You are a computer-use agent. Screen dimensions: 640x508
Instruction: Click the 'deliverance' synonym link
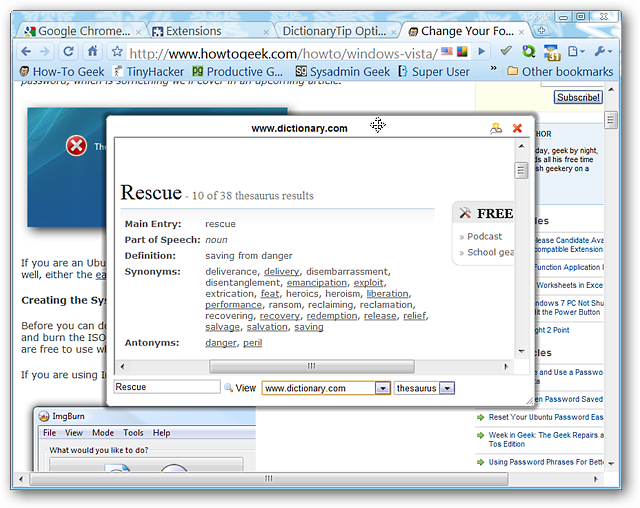pos(231,271)
